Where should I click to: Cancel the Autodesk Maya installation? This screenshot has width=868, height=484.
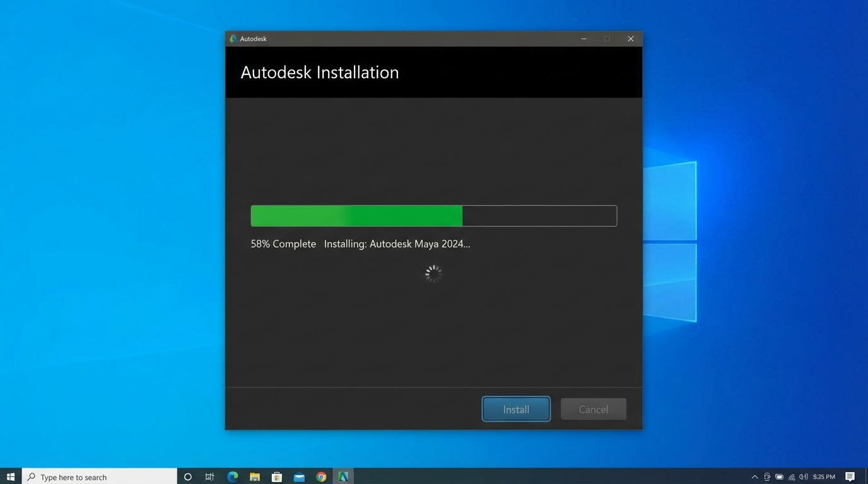(593, 409)
